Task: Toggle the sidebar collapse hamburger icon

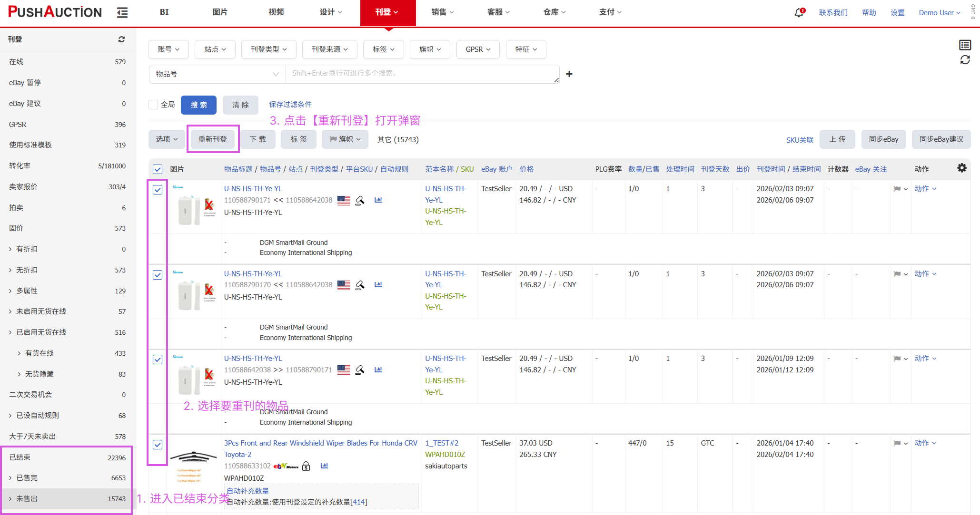Action: pyautogui.click(x=122, y=13)
